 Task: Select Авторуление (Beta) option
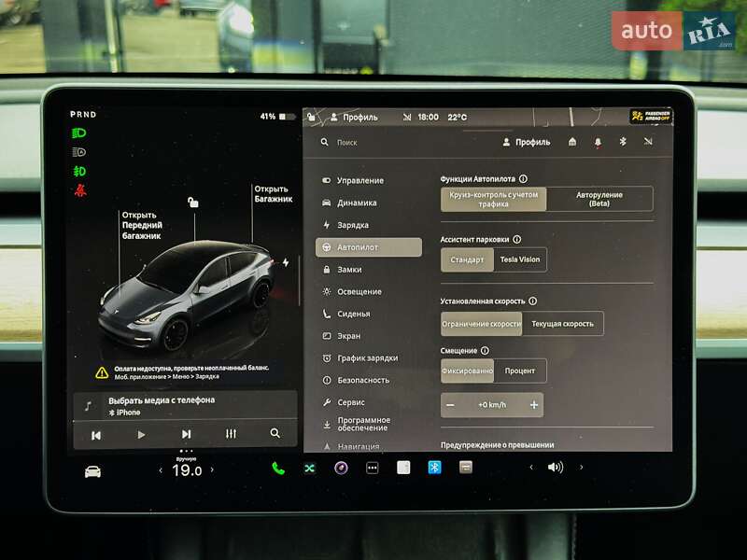(x=599, y=199)
